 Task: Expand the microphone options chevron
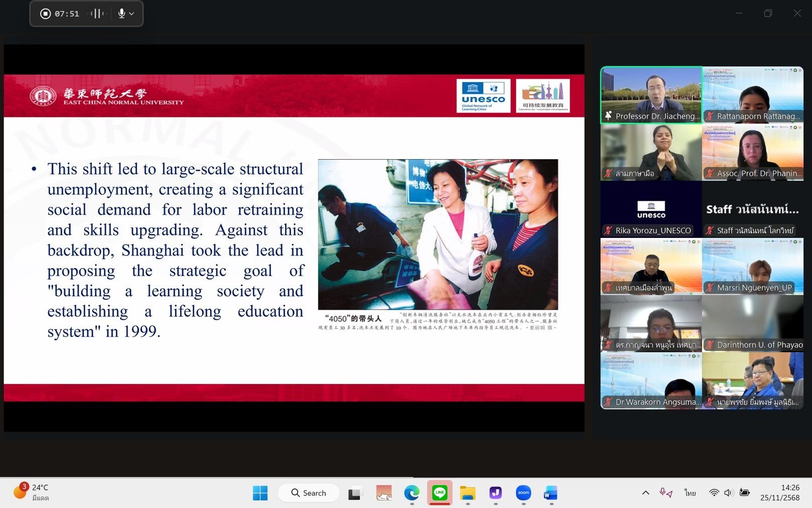pos(132,14)
